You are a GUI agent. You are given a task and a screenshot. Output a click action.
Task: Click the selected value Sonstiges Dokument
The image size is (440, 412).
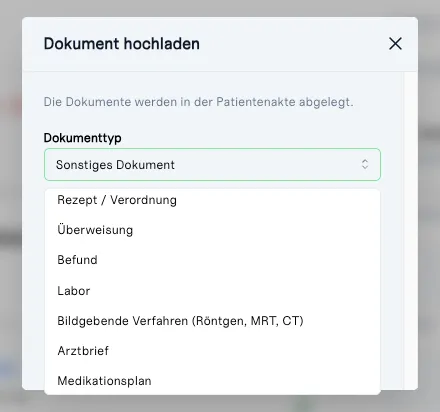coord(115,165)
